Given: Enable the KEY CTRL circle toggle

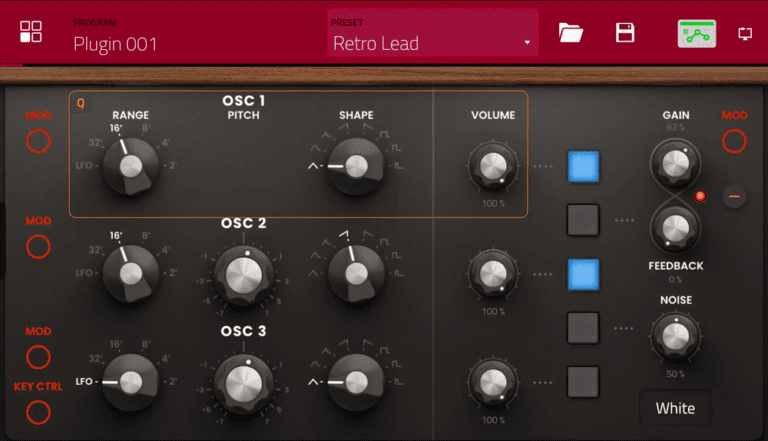Looking at the screenshot, I should click(38, 412).
